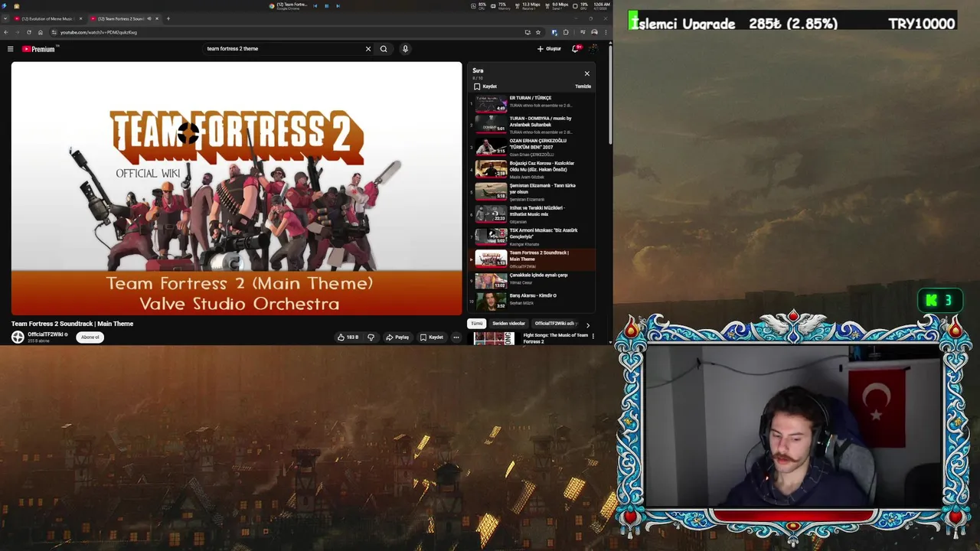Play Boğaziçi Caz Korosu queue item
Viewport: 980px width, 551px height.
tap(531, 169)
